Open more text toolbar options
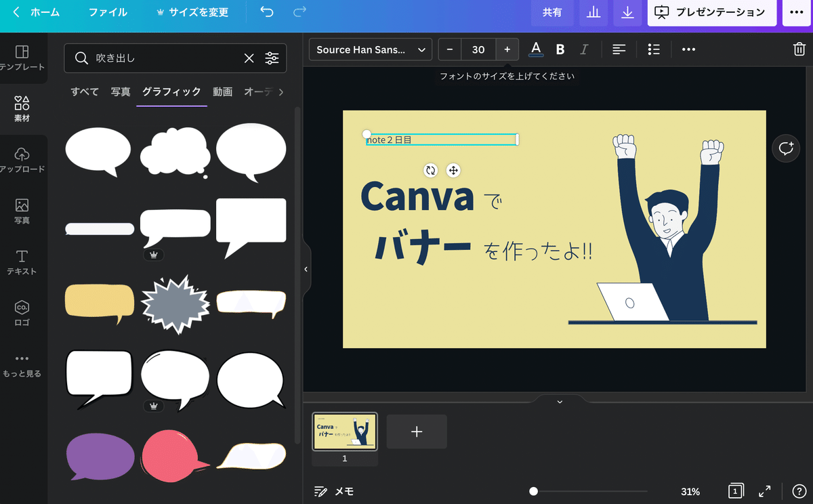The height and width of the screenshot is (504, 813). tap(688, 49)
